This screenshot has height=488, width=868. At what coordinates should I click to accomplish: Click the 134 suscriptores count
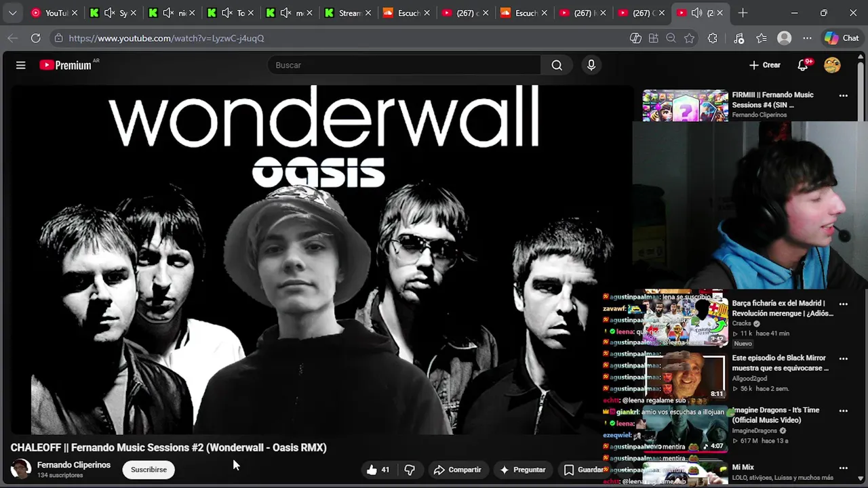pyautogui.click(x=60, y=476)
